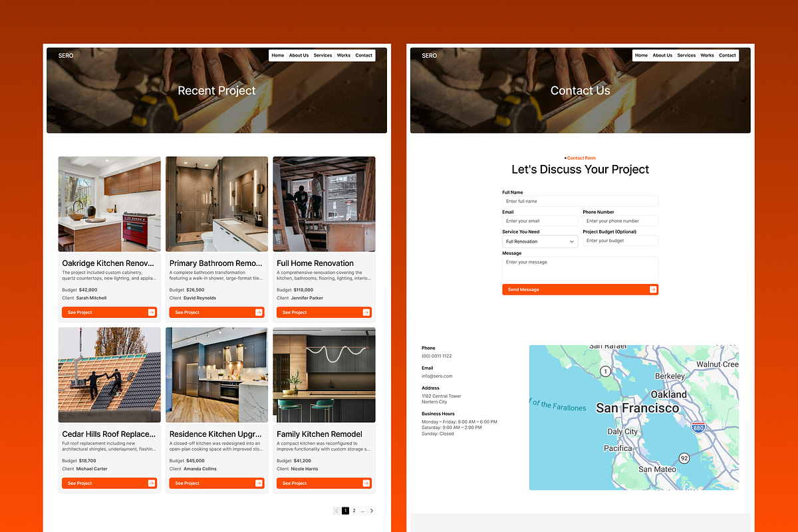Click chevron of Full Renovation dropdown
798x532 pixels.
572,241
